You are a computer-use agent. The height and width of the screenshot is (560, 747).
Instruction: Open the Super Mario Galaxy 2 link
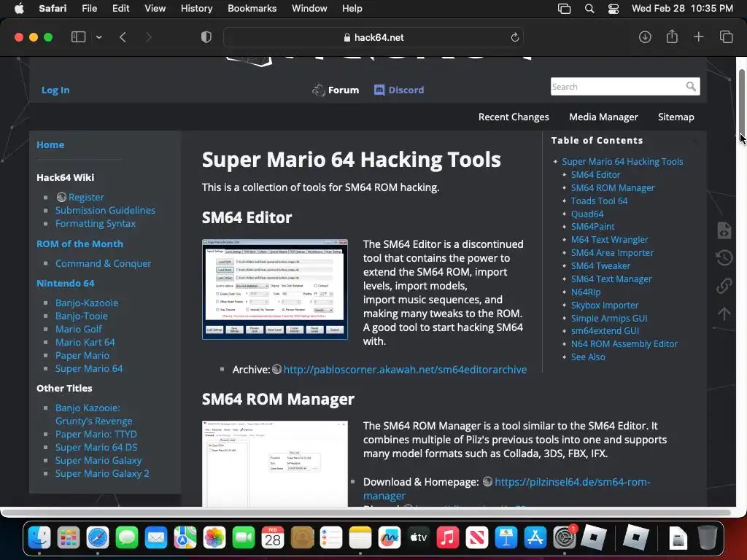pyautogui.click(x=102, y=473)
